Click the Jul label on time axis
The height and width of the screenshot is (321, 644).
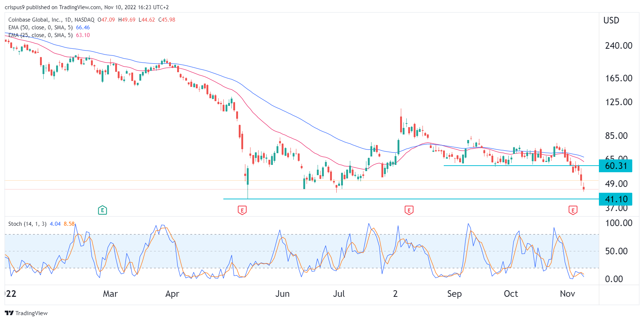point(339,294)
